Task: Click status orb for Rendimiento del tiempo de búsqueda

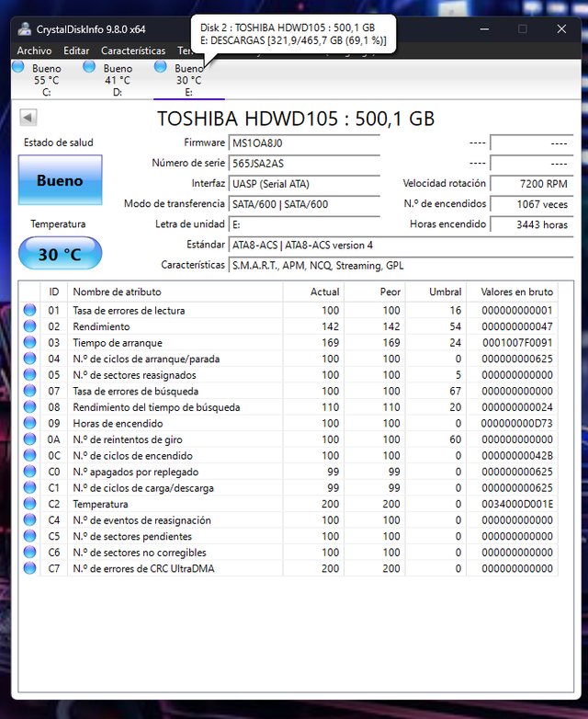Action: [29, 406]
